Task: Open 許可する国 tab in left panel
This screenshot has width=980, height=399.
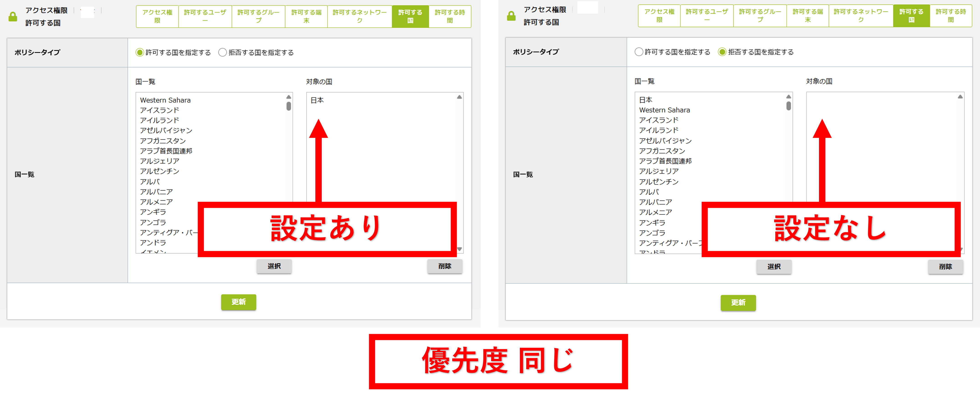Action: (x=410, y=16)
